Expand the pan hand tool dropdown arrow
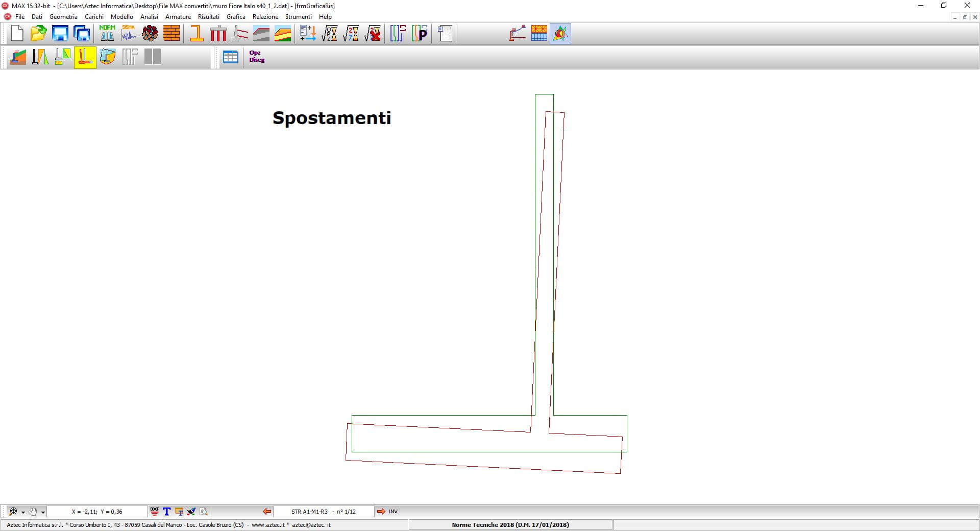Viewport: 980px width, 531px height. point(43,512)
